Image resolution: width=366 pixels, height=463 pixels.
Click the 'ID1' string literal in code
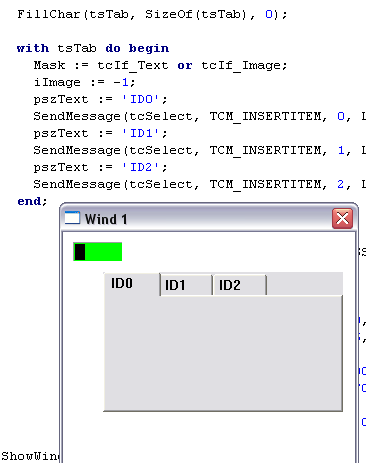(141, 133)
